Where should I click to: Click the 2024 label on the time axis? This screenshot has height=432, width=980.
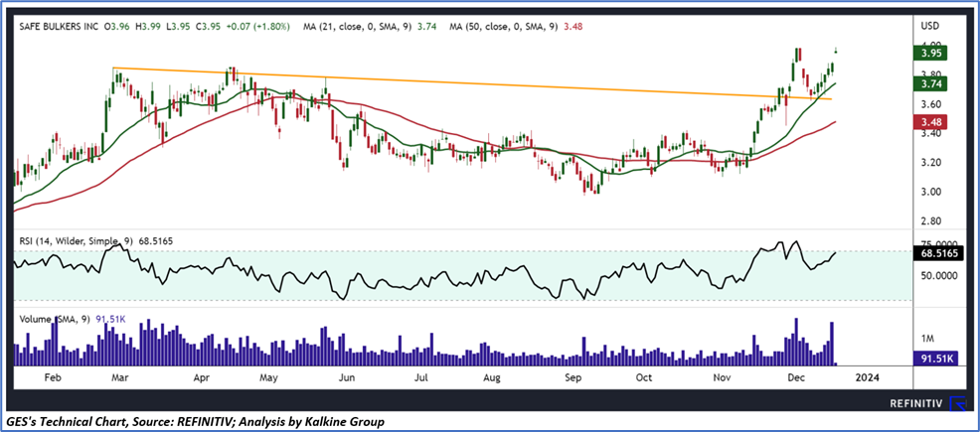click(x=867, y=378)
